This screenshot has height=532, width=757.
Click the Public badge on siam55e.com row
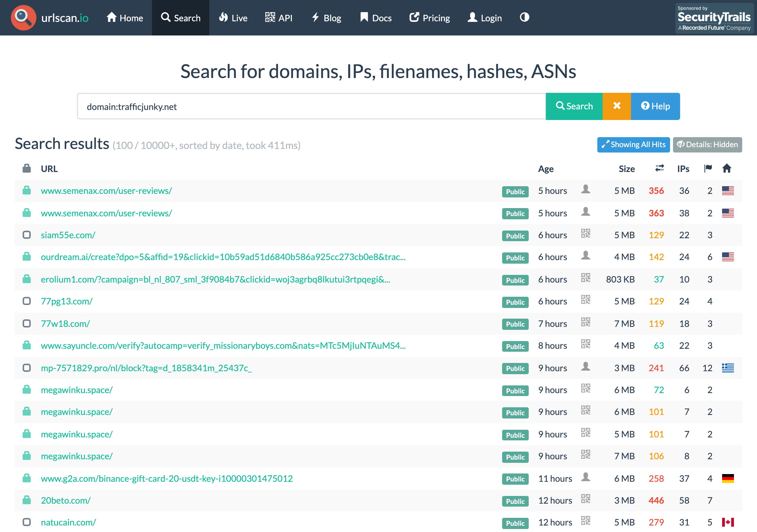(x=515, y=236)
